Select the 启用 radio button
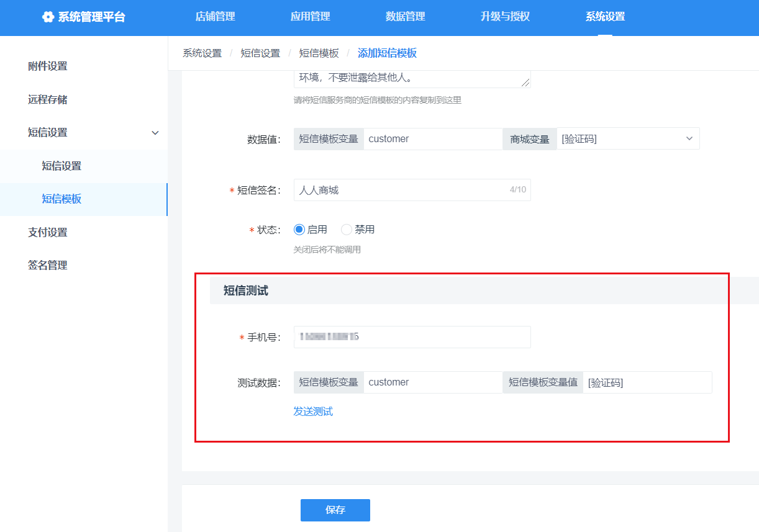This screenshot has width=759, height=532. pos(299,230)
